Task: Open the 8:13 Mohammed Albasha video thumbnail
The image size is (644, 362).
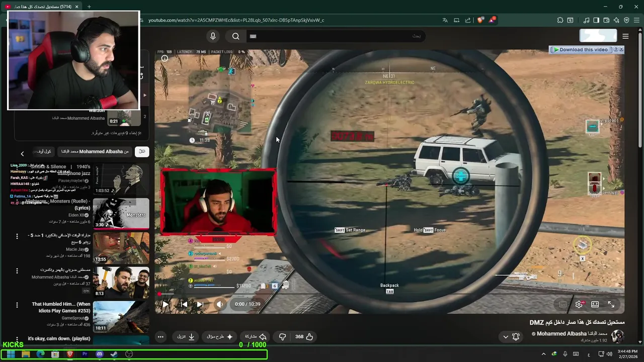Action: click(121, 282)
